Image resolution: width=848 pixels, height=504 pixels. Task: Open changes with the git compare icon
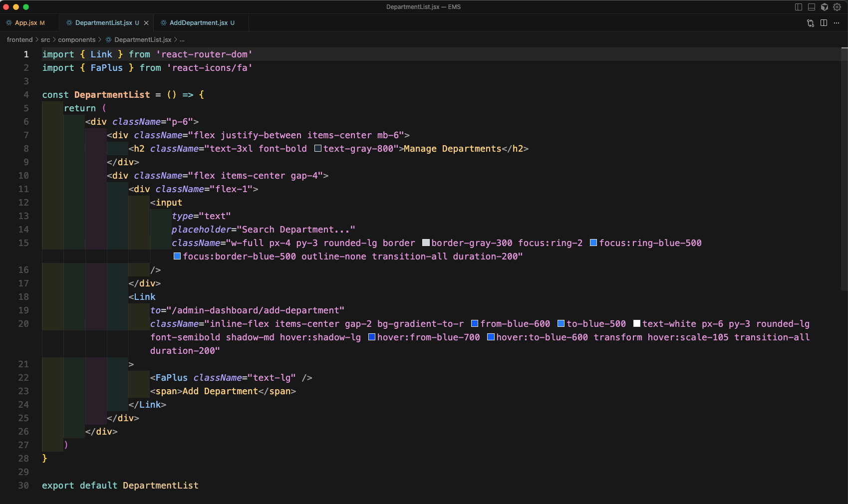(811, 23)
